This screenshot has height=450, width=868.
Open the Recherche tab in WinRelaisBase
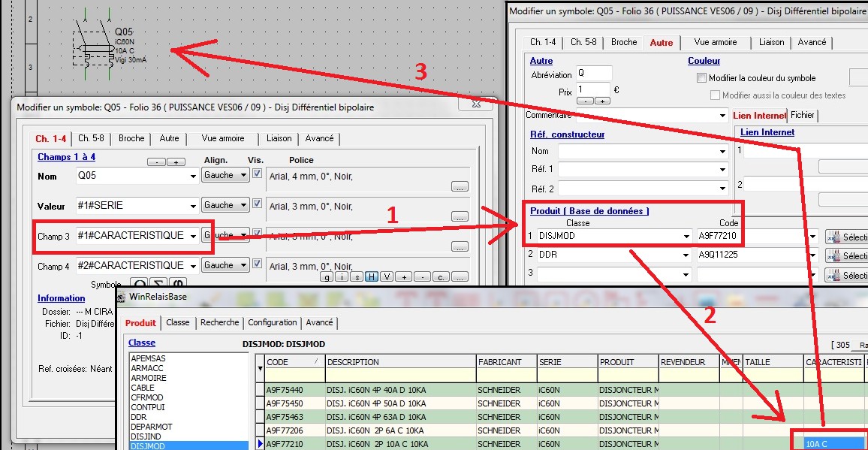(x=220, y=322)
